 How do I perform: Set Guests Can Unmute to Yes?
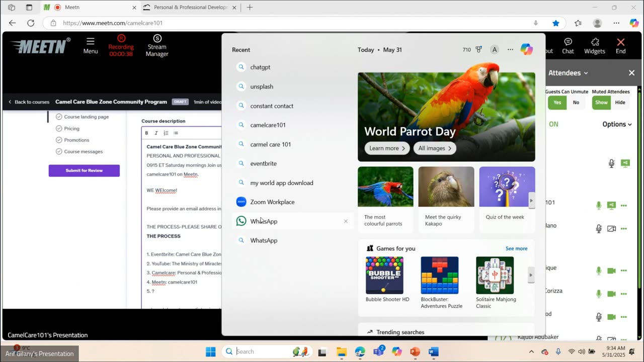(x=557, y=103)
